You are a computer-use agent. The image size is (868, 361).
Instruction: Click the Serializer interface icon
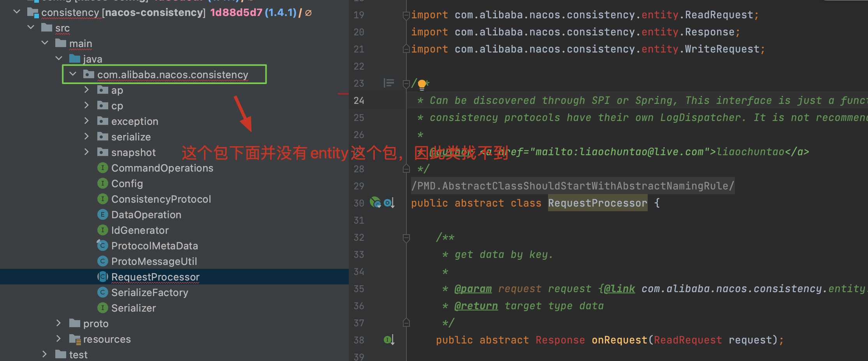tap(102, 308)
